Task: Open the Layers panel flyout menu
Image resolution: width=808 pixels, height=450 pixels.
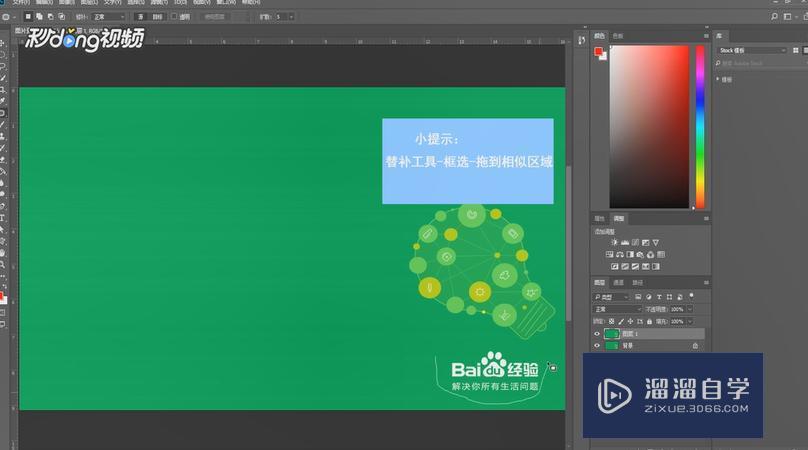Action: point(706,282)
